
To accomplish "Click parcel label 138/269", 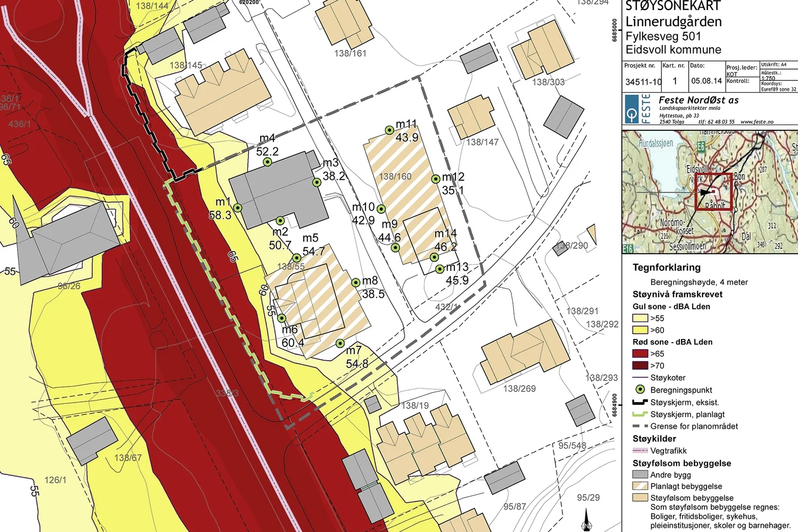I will click(x=520, y=388).
